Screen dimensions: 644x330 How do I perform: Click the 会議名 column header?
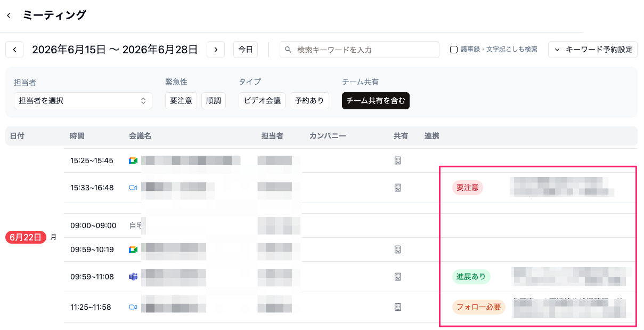click(140, 136)
